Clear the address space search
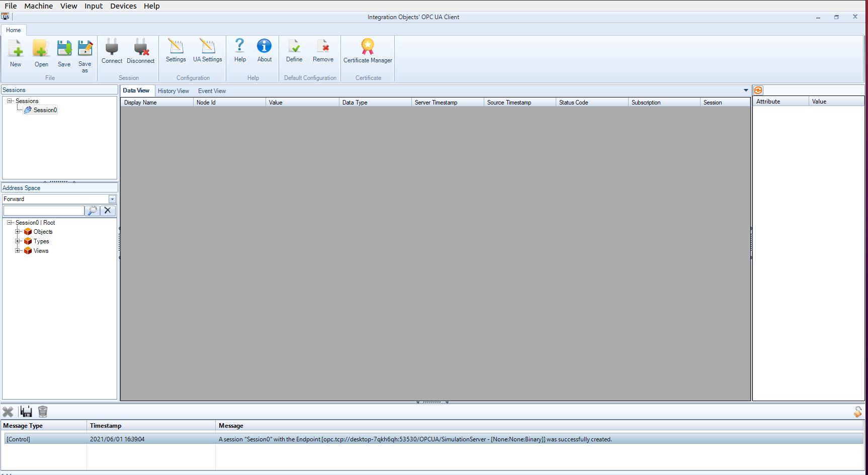Image resolution: width=868 pixels, height=475 pixels. (108, 211)
